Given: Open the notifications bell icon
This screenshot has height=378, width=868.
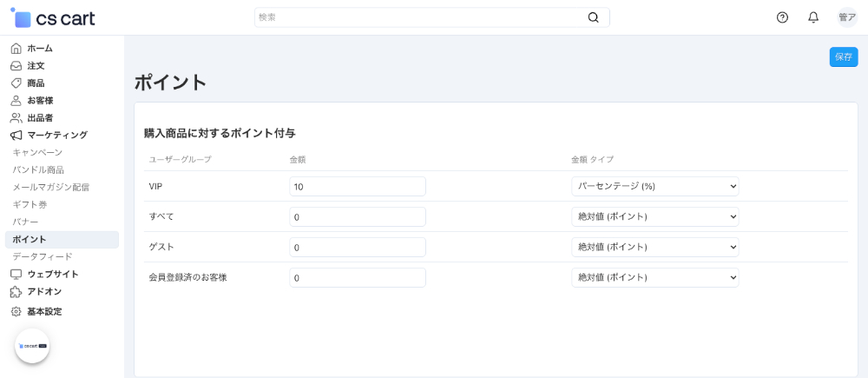Looking at the screenshot, I should 813,17.
